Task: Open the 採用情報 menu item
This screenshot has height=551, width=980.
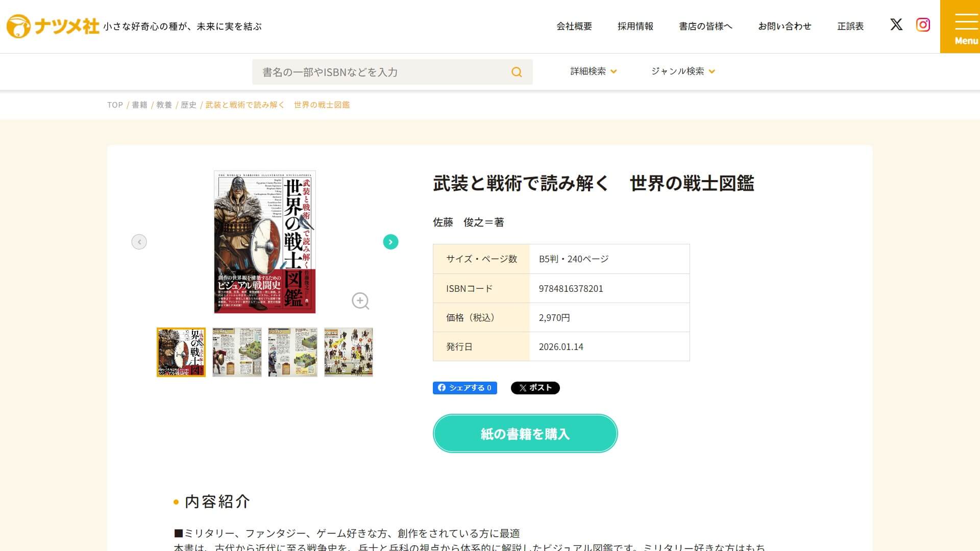Action: pyautogui.click(x=635, y=27)
